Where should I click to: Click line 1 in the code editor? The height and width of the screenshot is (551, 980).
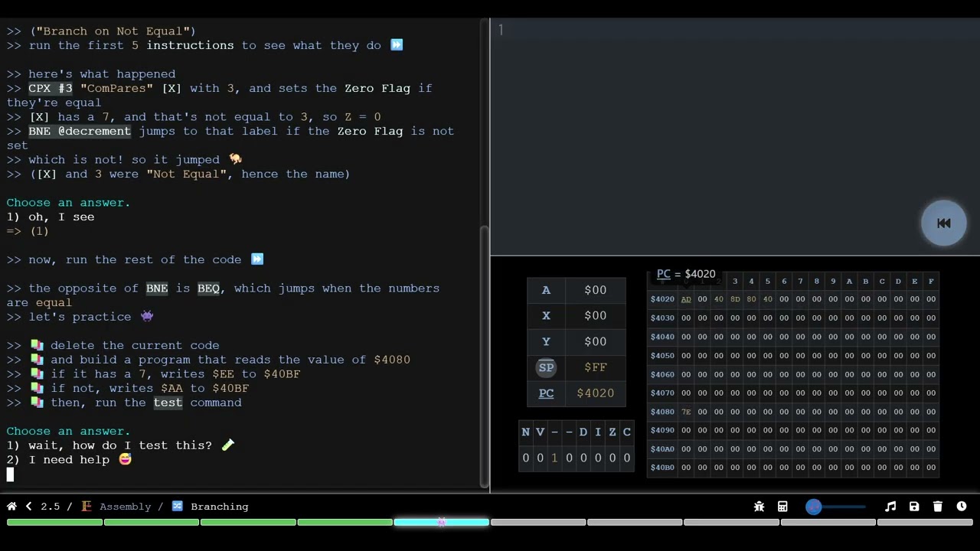click(x=735, y=31)
